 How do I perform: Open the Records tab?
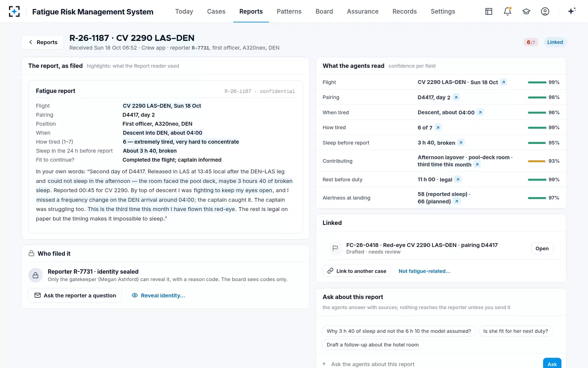(x=405, y=11)
